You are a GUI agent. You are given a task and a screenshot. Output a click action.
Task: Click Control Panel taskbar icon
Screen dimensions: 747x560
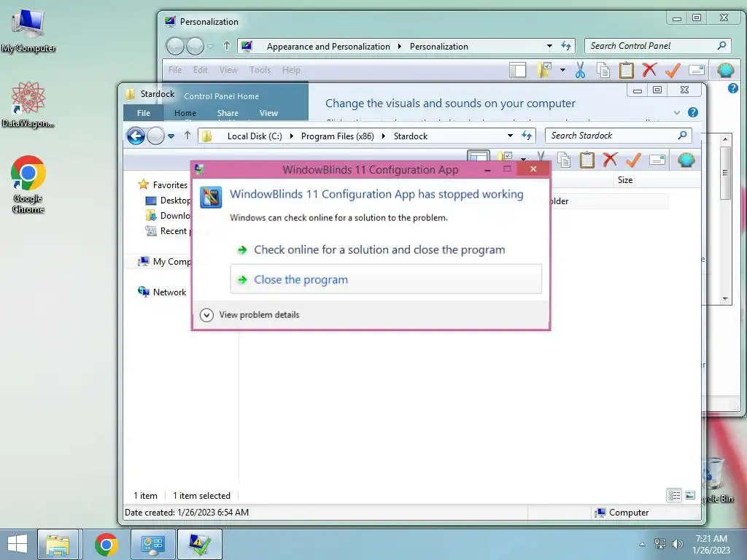[153, 544]
